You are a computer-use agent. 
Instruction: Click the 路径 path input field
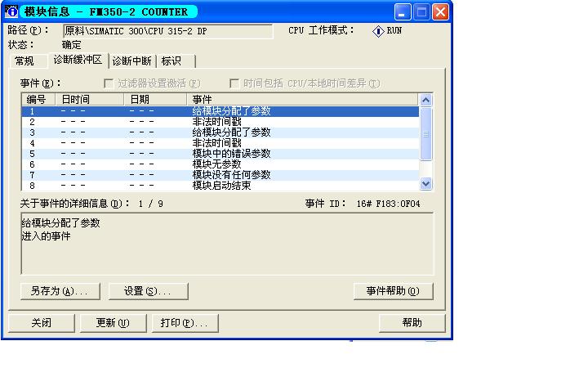(x=168, y=31)
